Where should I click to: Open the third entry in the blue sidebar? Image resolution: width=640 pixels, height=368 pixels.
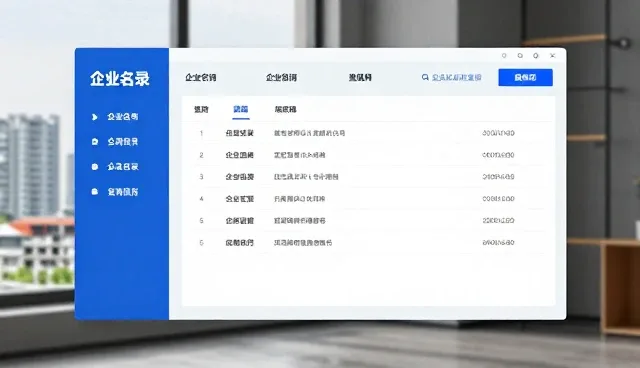coord(122,166)
